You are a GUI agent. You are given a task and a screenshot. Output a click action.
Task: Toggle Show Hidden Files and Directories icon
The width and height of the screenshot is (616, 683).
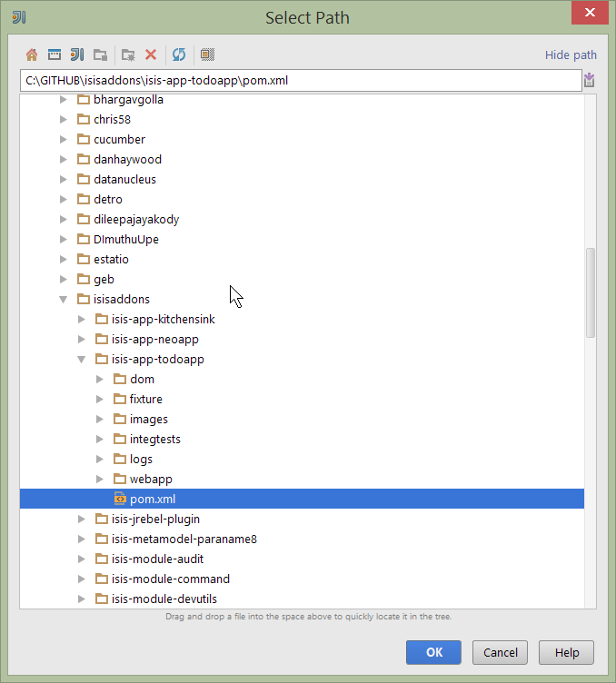207,54
